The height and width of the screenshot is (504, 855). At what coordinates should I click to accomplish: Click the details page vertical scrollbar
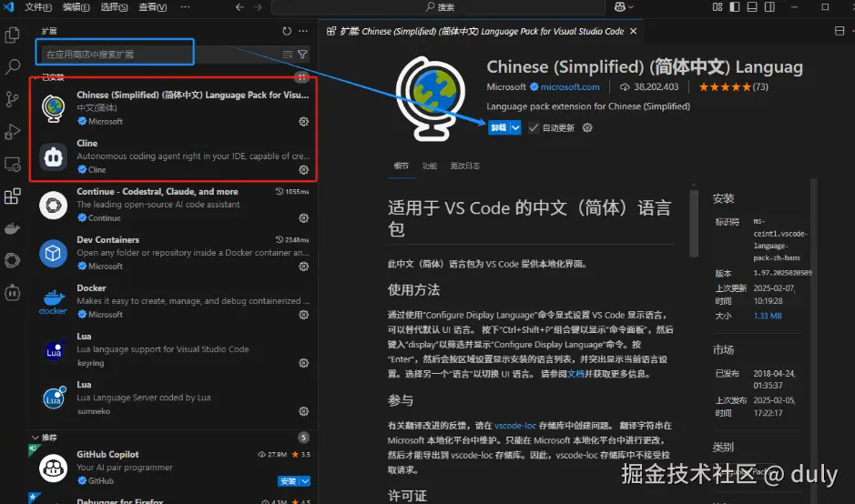tap(694, 224)
